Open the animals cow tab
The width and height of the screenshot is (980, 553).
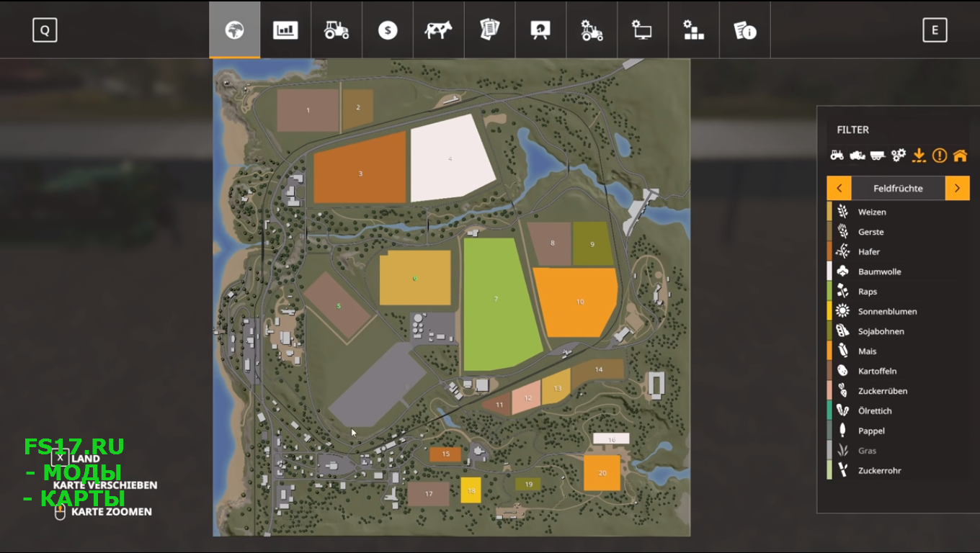click(438, 30)
